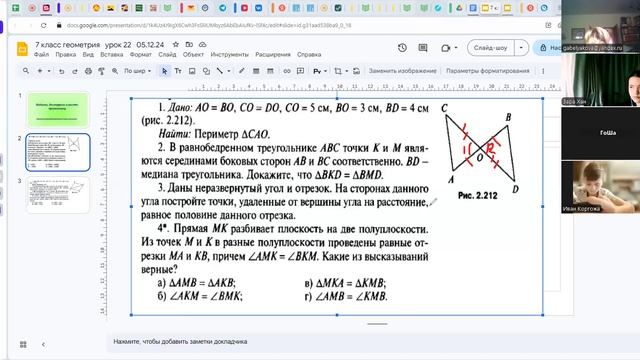Open the Правка menu
Screen dimensions: 640x360
coord(66,54)
